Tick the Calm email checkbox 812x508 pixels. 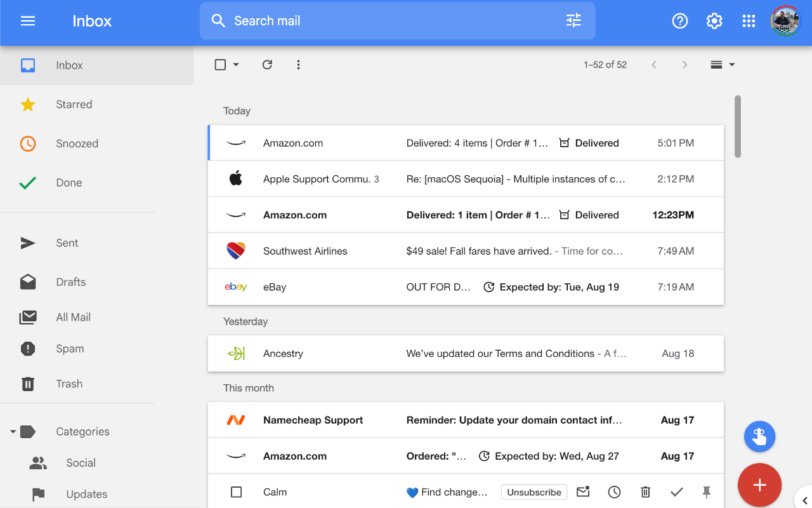[x=236, y=492]
